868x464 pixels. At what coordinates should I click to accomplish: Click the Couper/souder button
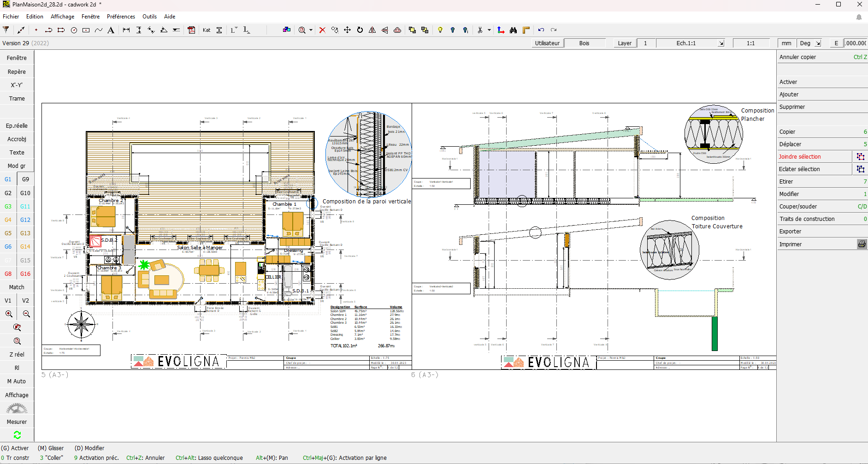coord(798,207)
